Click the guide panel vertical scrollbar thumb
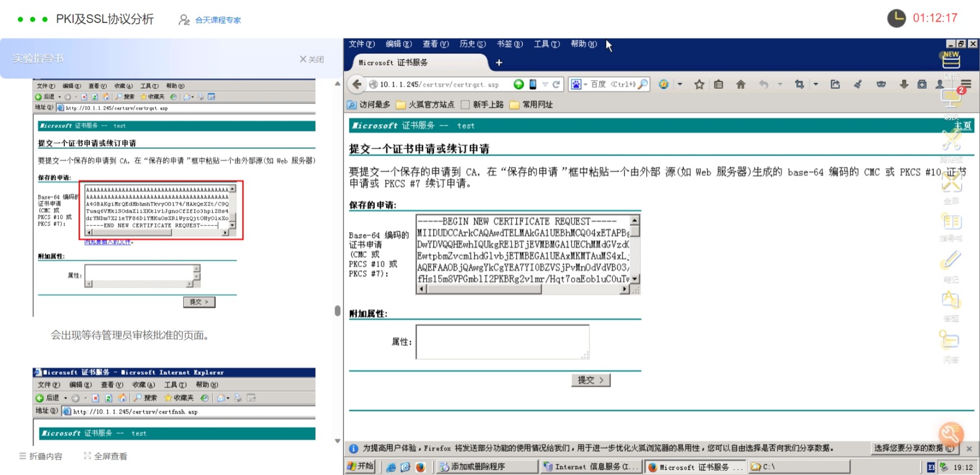 pyautogui.click(x=337, y=310)
